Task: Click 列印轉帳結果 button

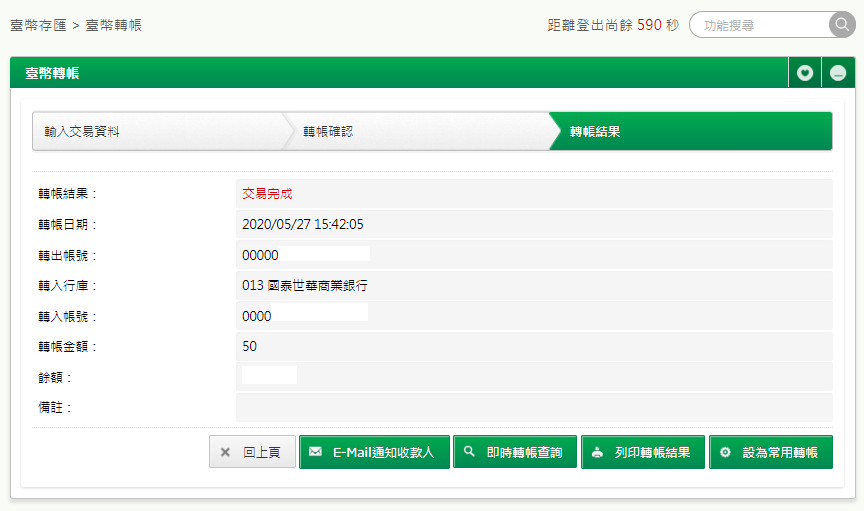Action: click(642, 452)
